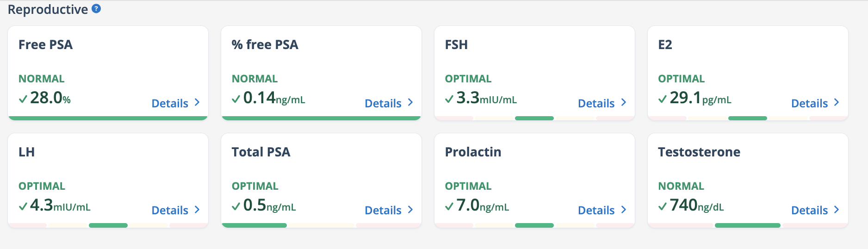Screen dimensions: 868x249
Task: Click the green range bar under Testosterone
Action: click(x=748, y=225)
